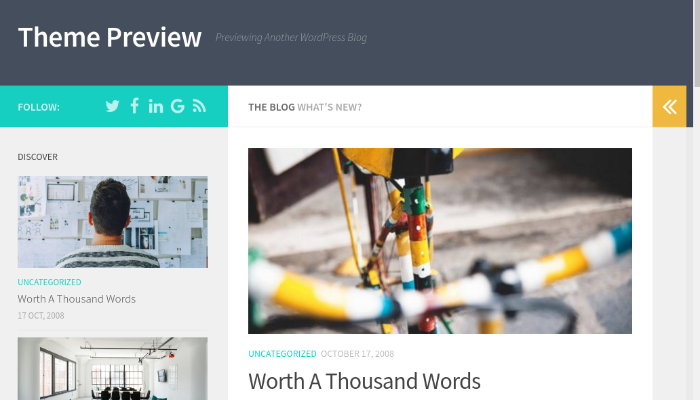
Task: Open the Theme Preview site title
Action: [110, 37]
